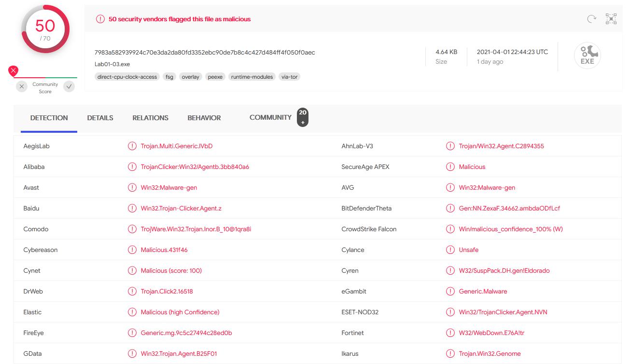630x364 pixels.
Task: Click the Malicious (score: 100) Cynet result
Action: (171, 270)
